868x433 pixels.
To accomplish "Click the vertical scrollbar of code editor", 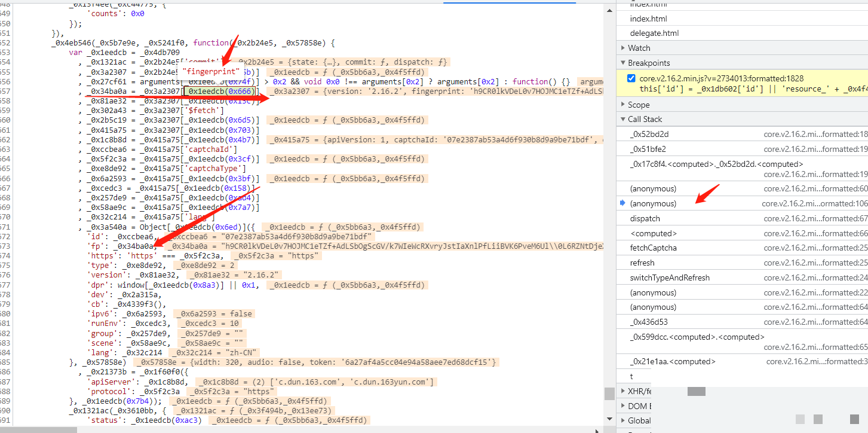I will pyautogui.click(x=609, y=394).
